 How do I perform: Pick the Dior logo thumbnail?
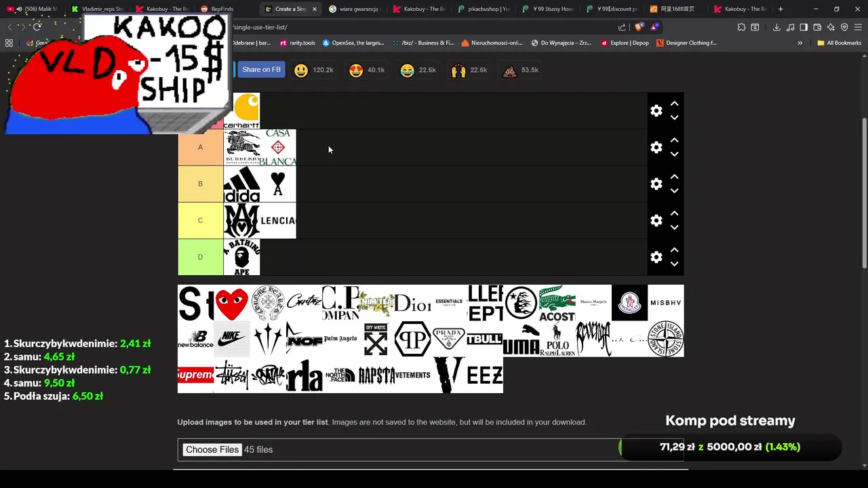412,303
